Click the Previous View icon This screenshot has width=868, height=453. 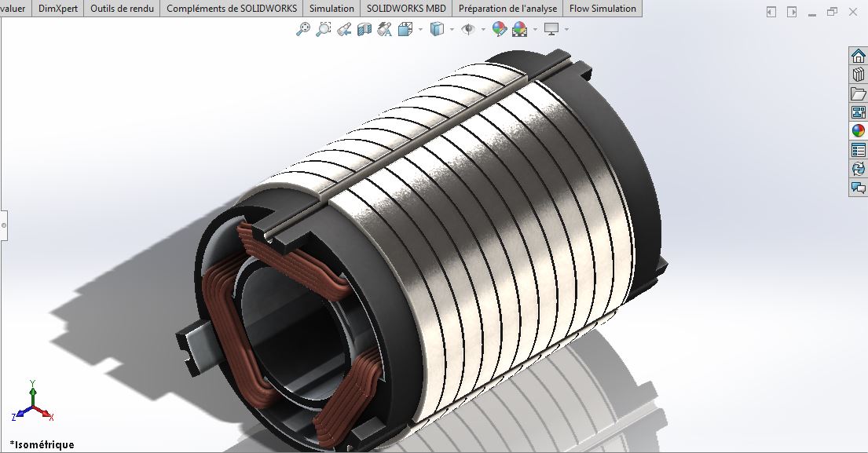(x=344, y=29)
